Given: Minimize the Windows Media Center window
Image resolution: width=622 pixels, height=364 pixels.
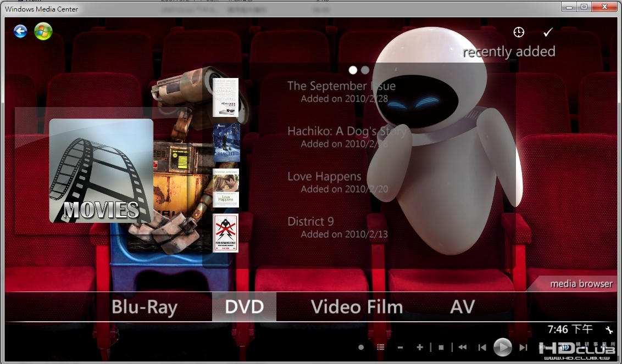Looking at the screenshot, I should [x=569, y=7].
